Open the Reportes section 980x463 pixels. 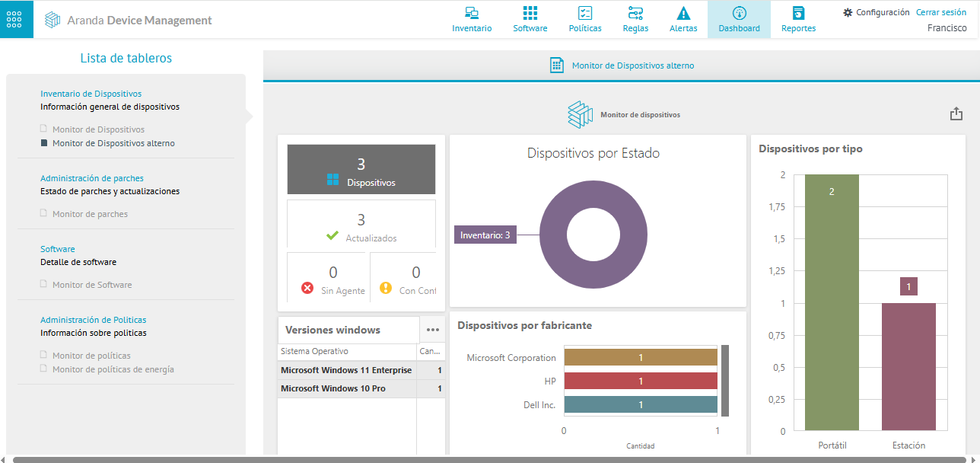798,19
